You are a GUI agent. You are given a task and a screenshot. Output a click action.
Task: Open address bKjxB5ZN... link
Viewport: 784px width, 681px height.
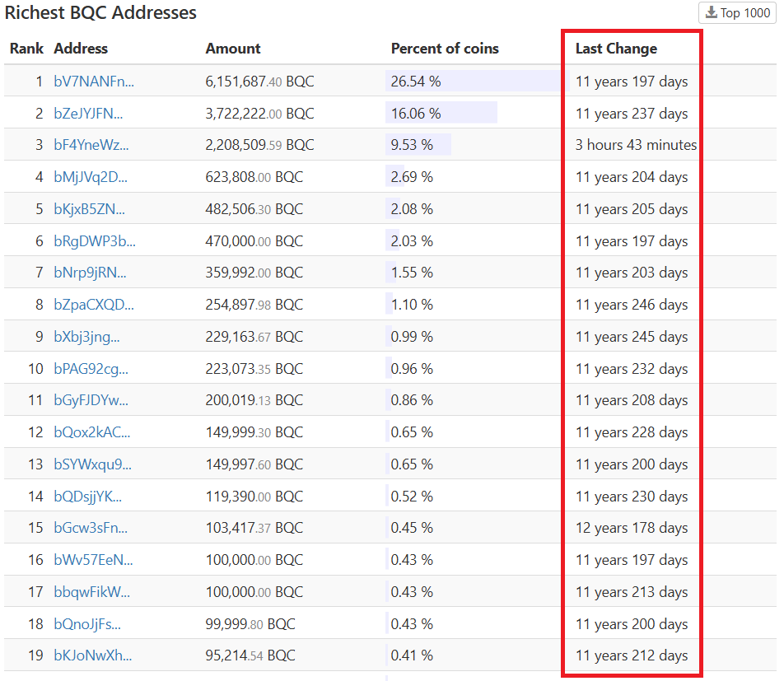90,209
